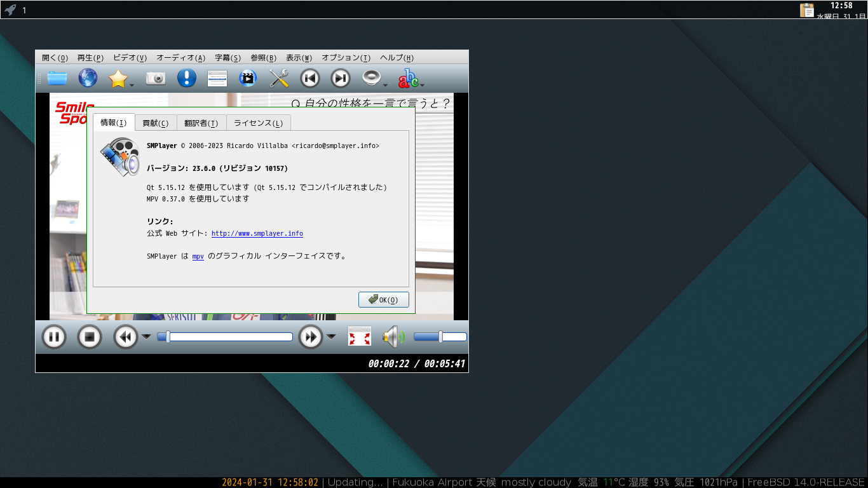Viewport: 868px width, 488px height.
Task: Click the rocket launcher icon in top panel
Action: click(10, 10)
